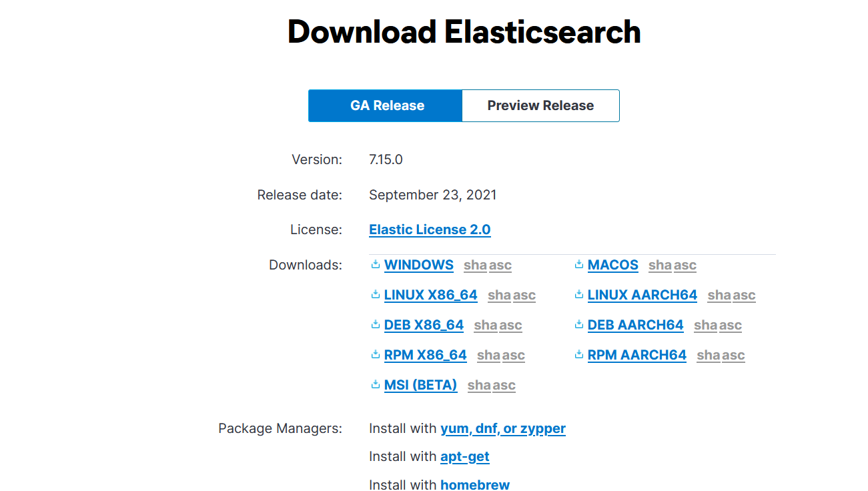
Task: Click the download icon beside RPM X86_64
Action: point(376,355)
